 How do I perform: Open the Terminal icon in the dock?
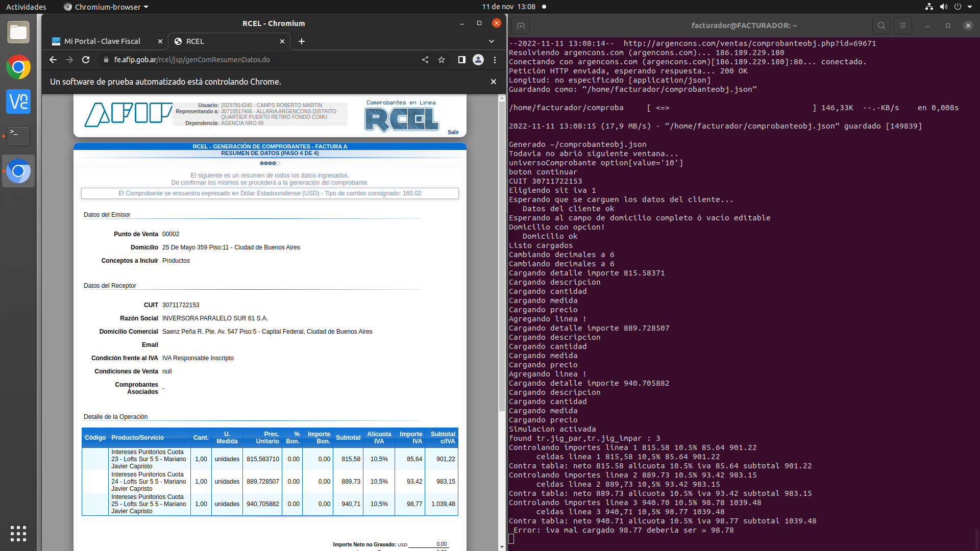tap(18, 136)
